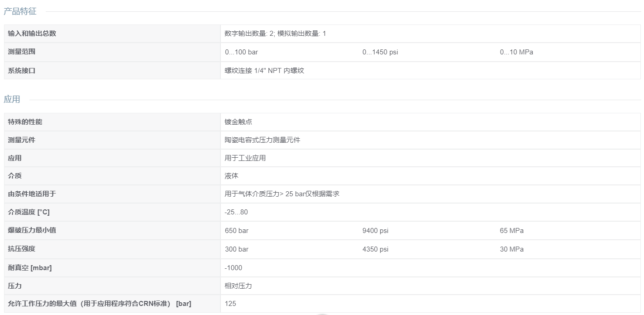Select the 系统接口 row label
The image size is (644, 315).
[x=22, y=70]
